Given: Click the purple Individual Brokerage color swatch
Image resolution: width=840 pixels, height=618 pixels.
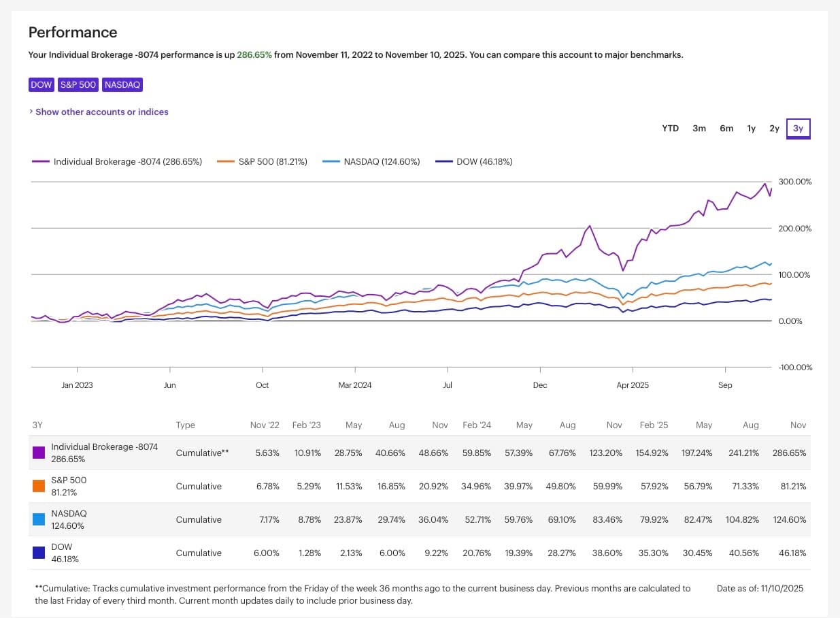Looking at the screenshot, I should tap(39, 452).
